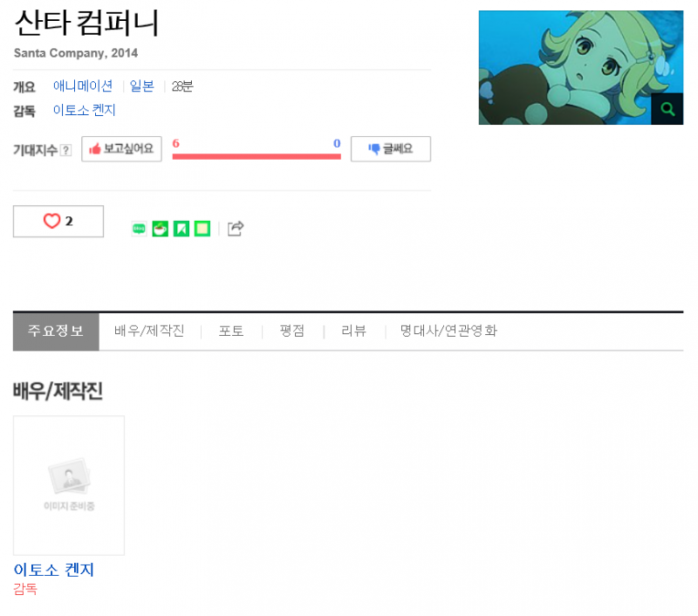The image size is (698, 616).
Task: Select the 주요정보 tab
Action: coord(56,332)
